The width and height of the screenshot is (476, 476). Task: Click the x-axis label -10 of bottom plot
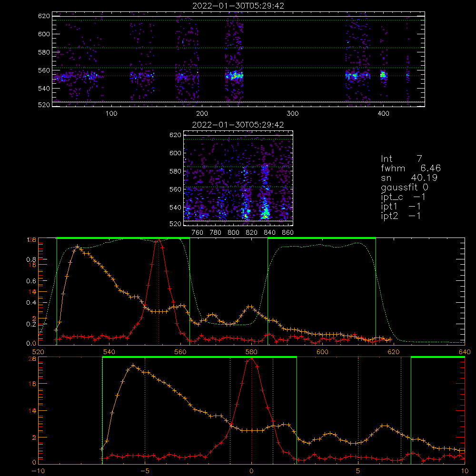pos(38,471)
